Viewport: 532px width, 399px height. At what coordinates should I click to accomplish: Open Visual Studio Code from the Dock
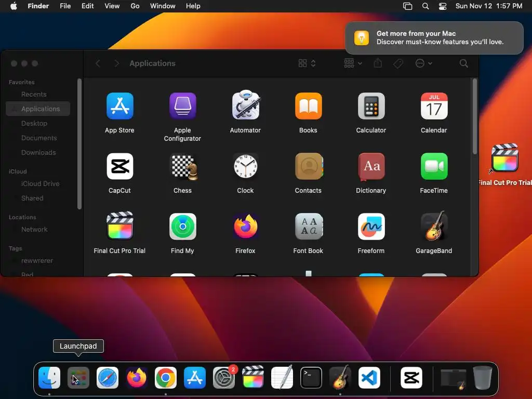(x=369, y=378)
